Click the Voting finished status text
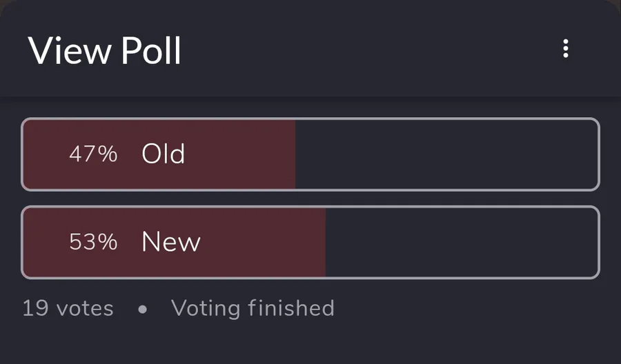Image resolution: width=621 pixels, height=364 pixels. (x=253, y=308)
